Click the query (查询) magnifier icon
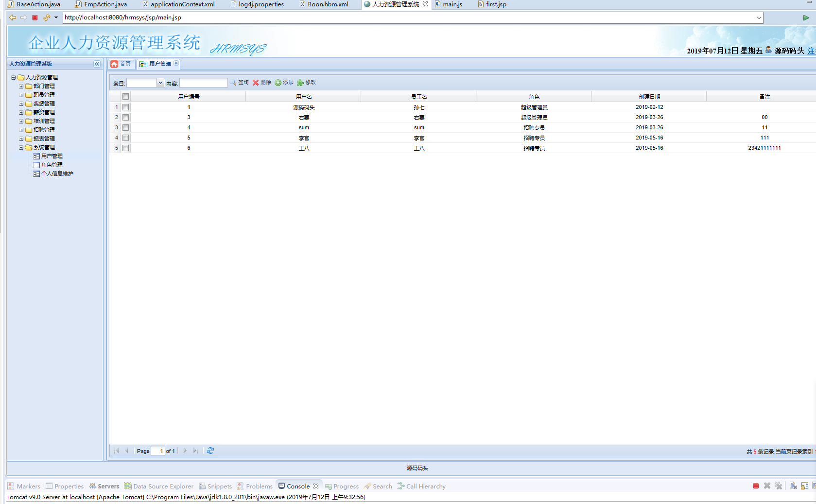 point(234,83)
